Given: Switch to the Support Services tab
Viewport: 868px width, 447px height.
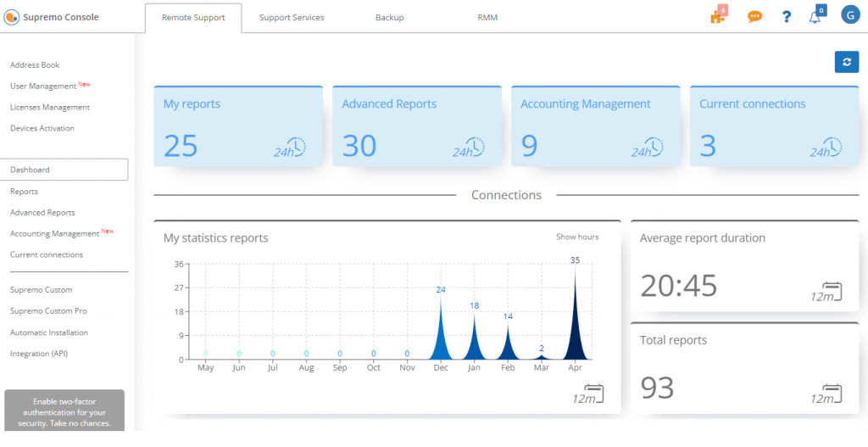Looking at the screenshot, I should click(x=292, y=18).
